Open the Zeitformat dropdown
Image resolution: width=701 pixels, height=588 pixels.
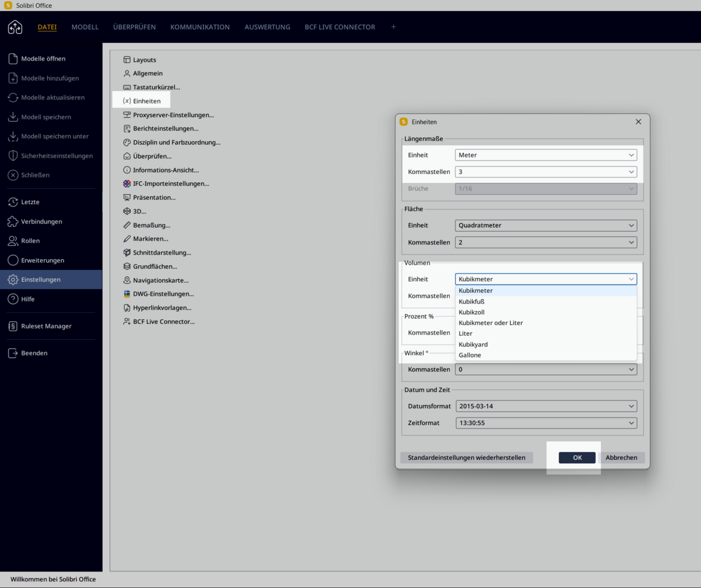coord(546,423)
